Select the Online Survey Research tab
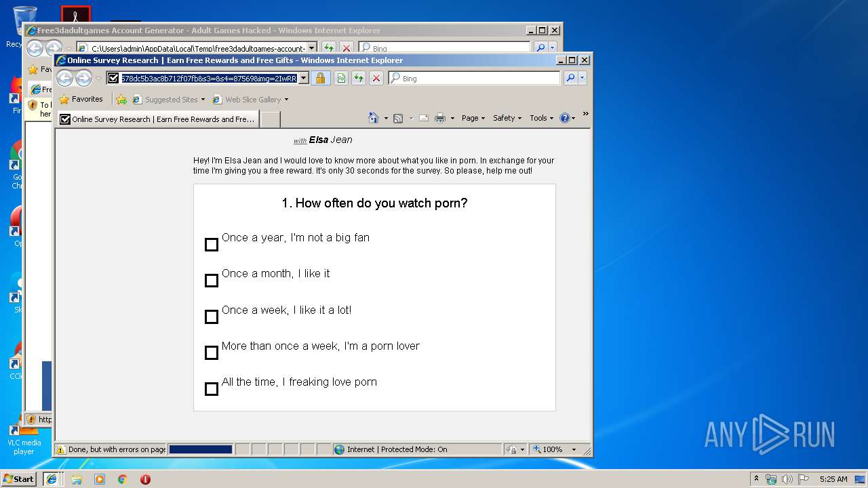868x488 pixels. (x=158, y=119)
